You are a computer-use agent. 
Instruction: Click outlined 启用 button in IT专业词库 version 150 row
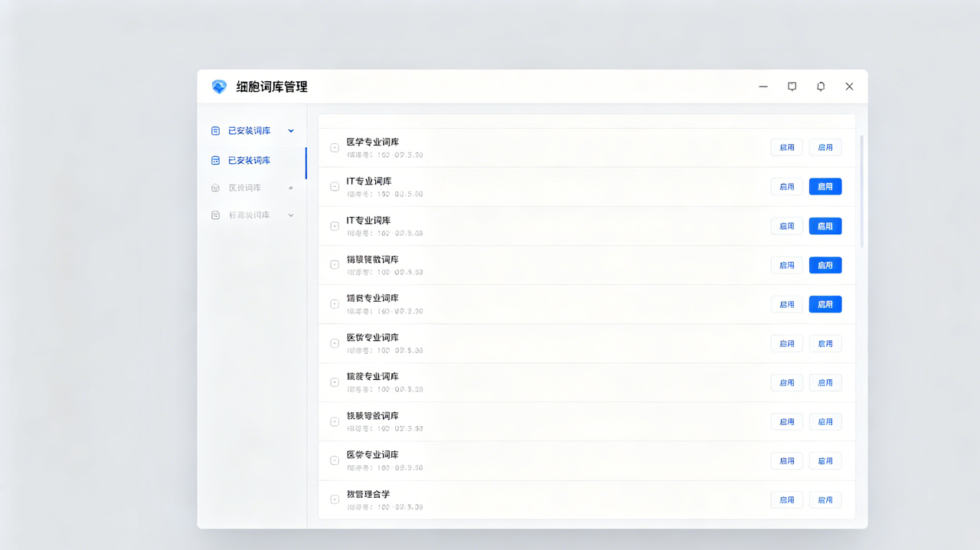(x=787, y=186)
